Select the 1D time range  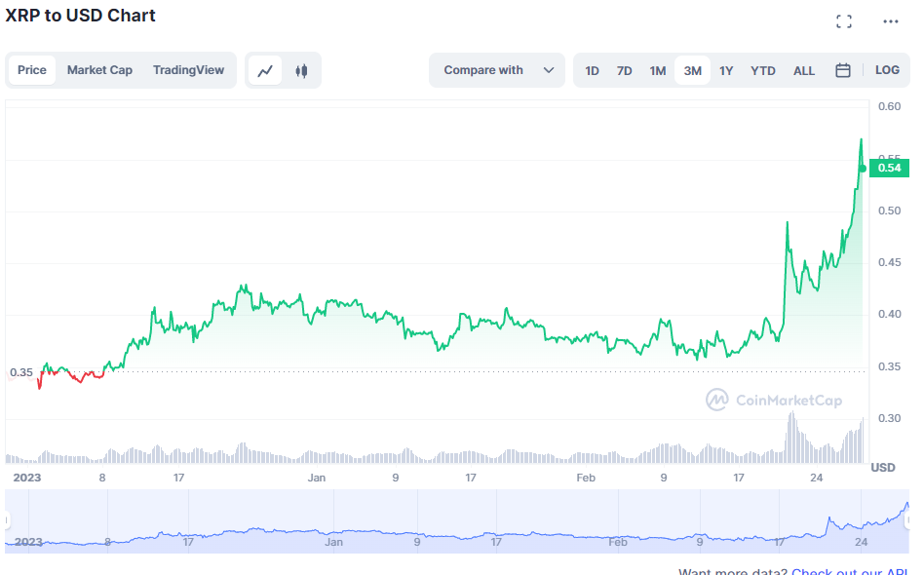click(592, 70)
